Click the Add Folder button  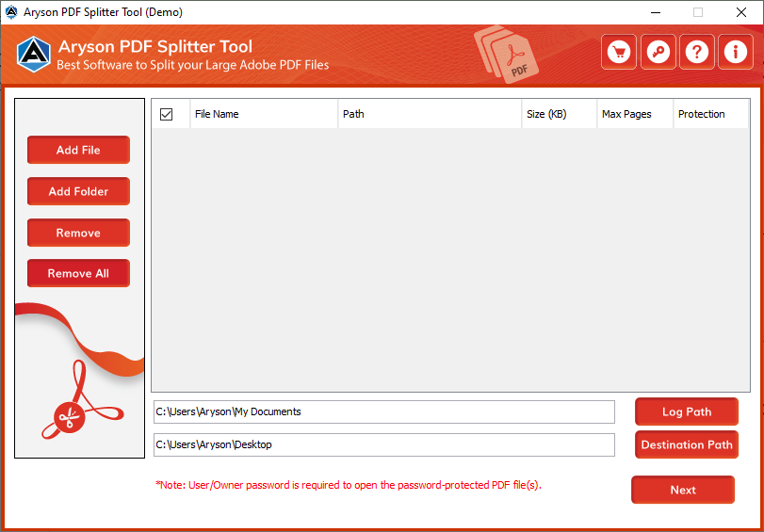point(78,191)
